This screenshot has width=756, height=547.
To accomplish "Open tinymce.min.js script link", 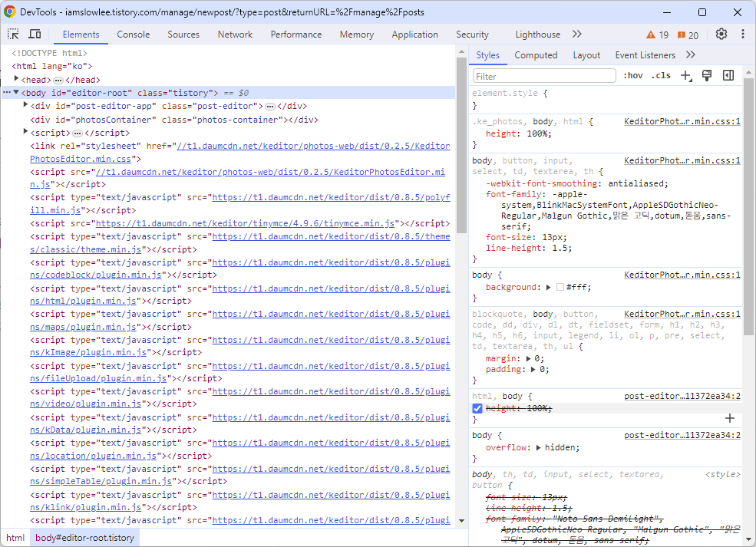I will (245, 223).
